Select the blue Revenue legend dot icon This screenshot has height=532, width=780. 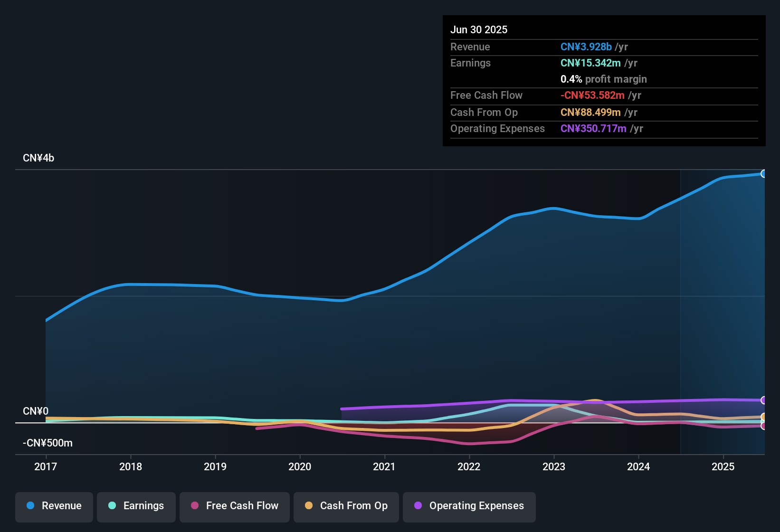(x=30, y=506)
